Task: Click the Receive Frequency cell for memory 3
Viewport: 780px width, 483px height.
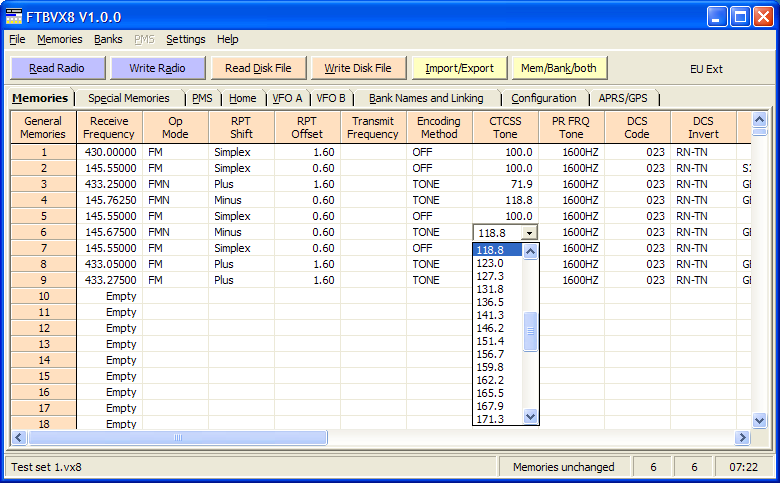Action: [109, 184]
